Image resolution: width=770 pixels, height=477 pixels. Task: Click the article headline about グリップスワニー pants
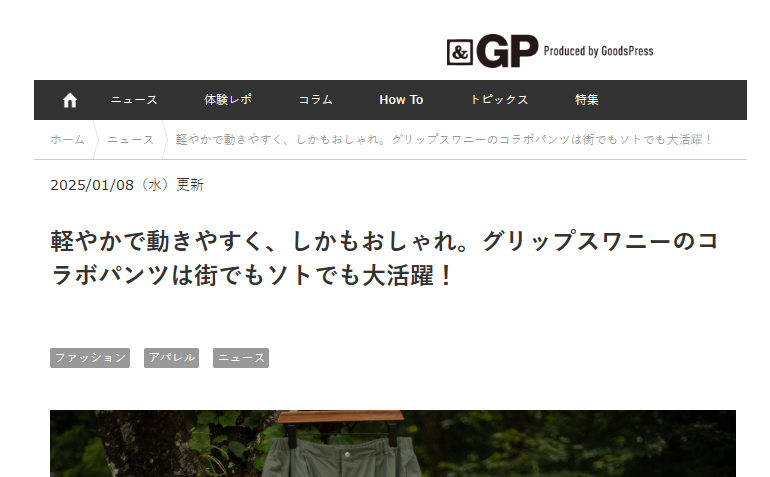[x=385, y=258]
